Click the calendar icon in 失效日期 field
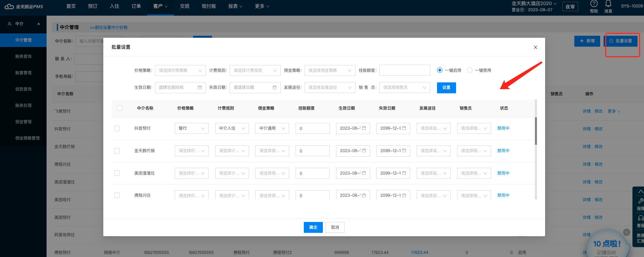Image resolution: width=644 pixels, height=257 pixels. click(x=275, y=87)
